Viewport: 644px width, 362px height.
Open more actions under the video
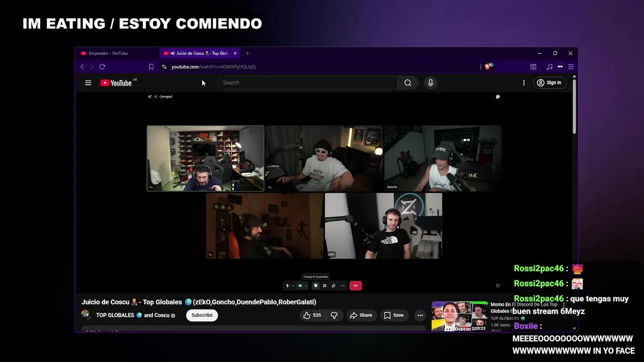420,315
